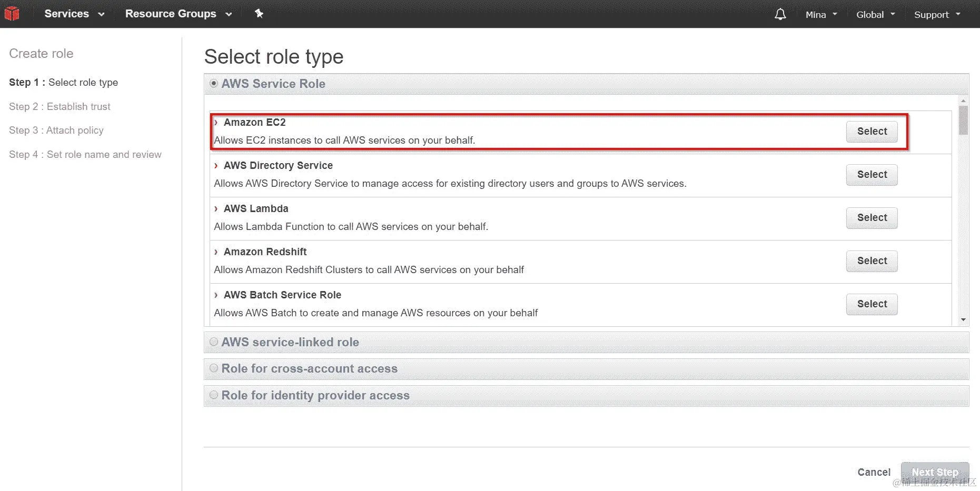Viewport: 980px width, 491px height.
Task: Go to Step 3: Attach policy
Action: (56, 130)
